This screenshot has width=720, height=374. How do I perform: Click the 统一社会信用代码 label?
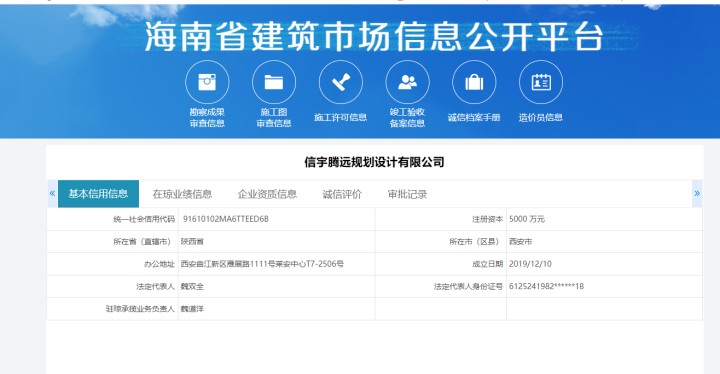pos(144,219)
